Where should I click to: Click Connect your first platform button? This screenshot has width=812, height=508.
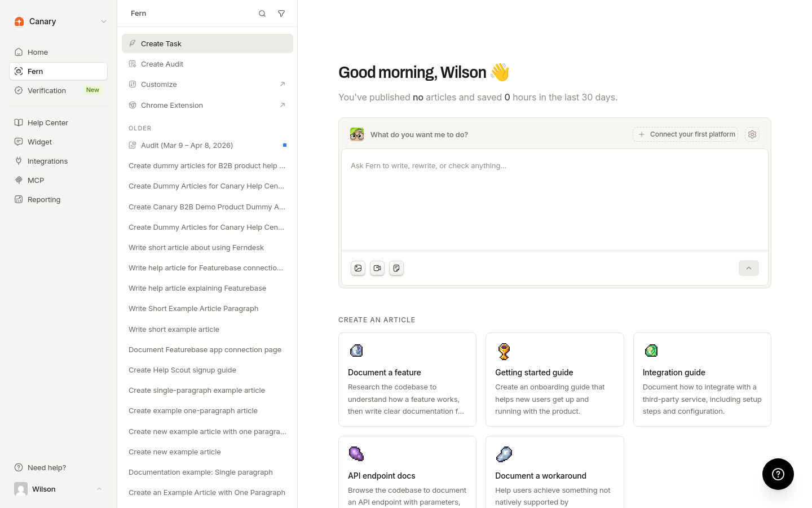tap(686, 134)
